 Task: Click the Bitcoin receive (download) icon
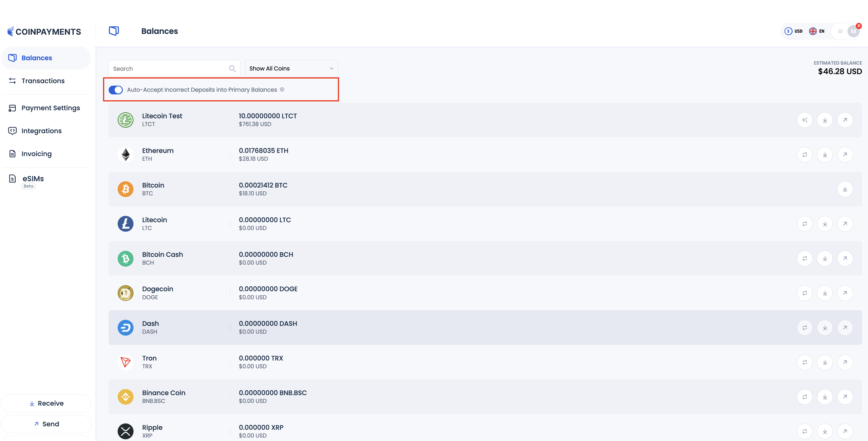(x=845, y=190)
